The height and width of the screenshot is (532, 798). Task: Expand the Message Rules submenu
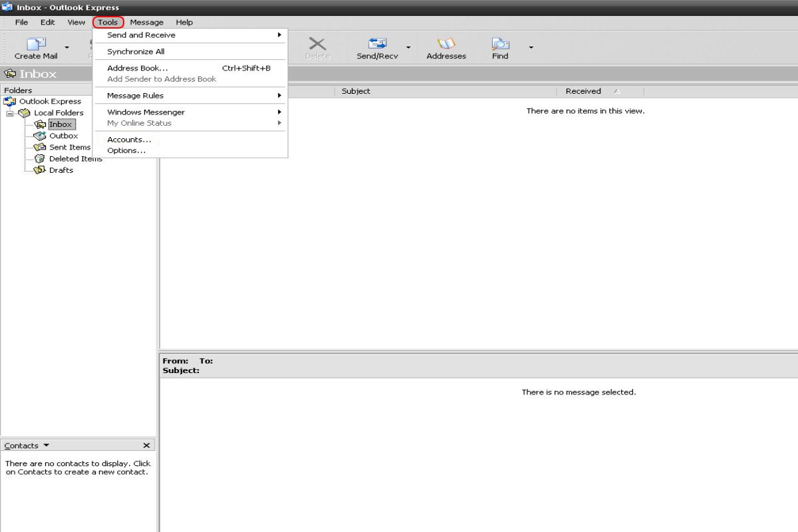[190, 95]
